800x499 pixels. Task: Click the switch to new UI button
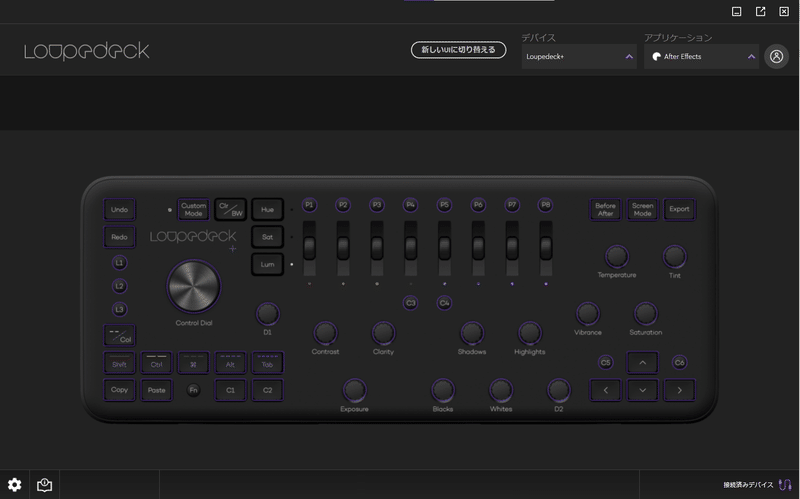coord(458,50)
